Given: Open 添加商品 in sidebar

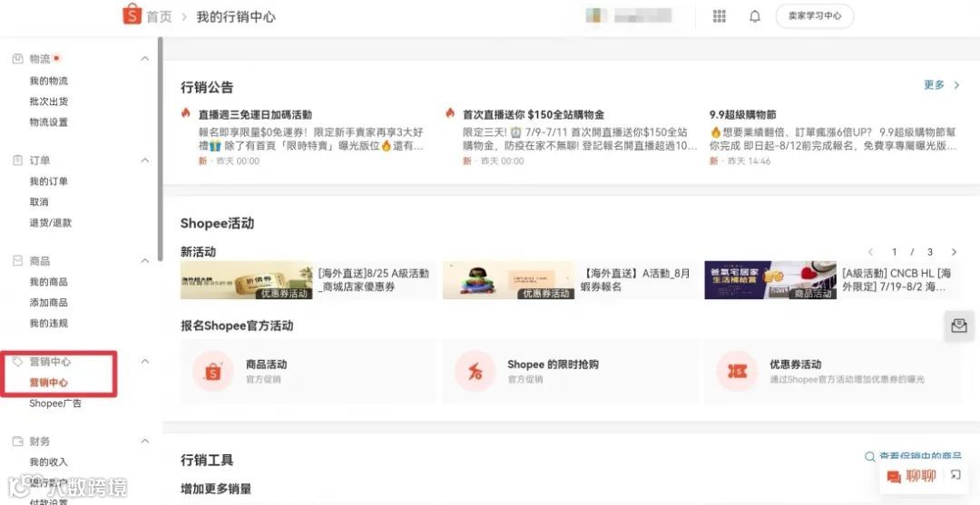Looking at the screenshot, I should (49, 303).
